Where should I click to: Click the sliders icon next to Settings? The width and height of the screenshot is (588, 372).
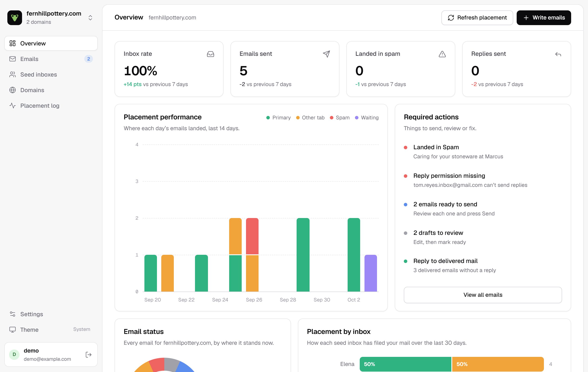(x=13, y=314)
